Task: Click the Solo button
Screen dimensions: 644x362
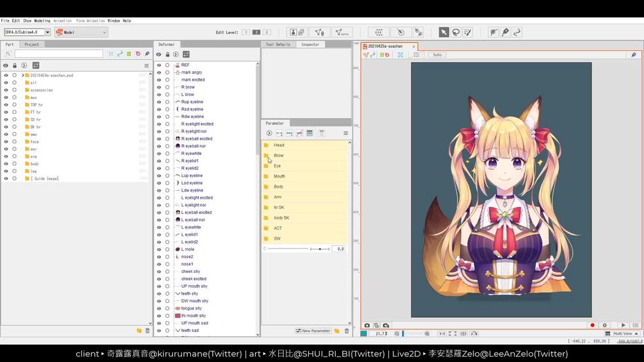Action: (437, 54)
